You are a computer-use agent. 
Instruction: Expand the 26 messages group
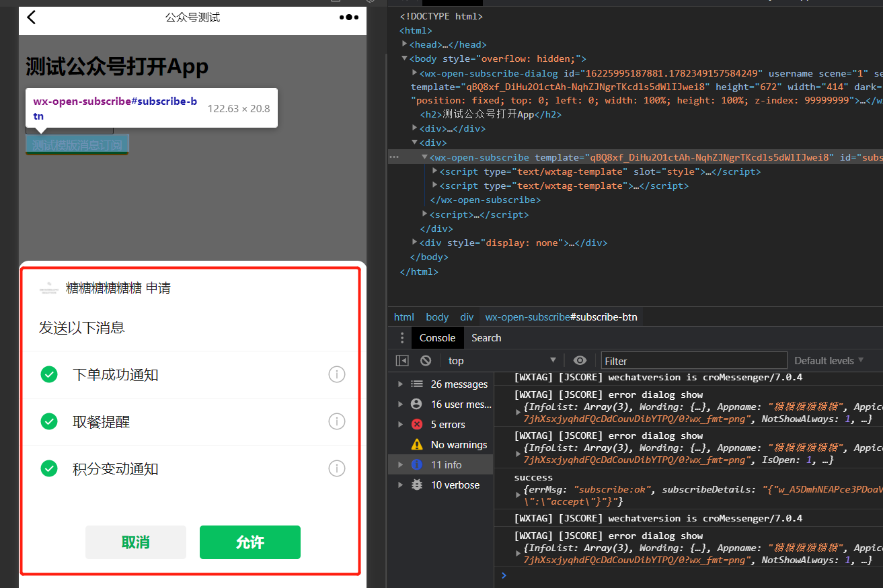click(401, 384)
